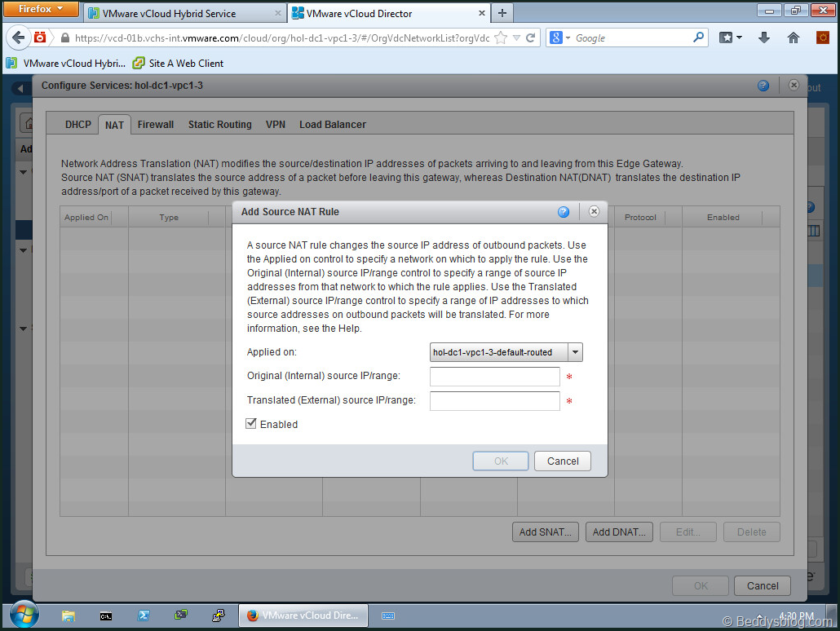Click the on-screen keyboard taskbar icon

point(388,616)
